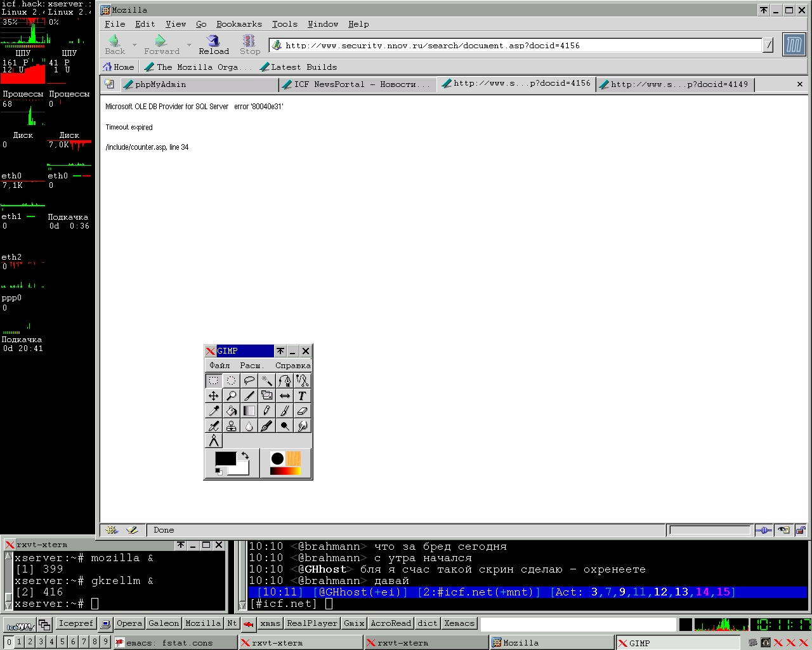
Task: Choose the clone stamp tool
Action: [x=232, y=426]
